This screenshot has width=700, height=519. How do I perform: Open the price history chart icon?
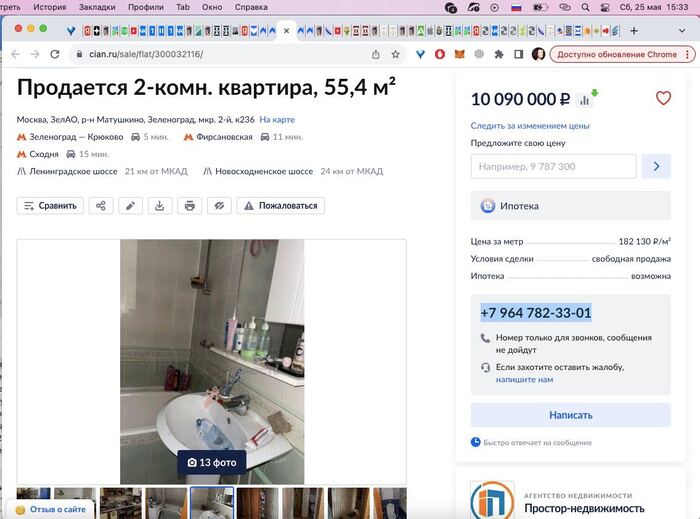point(585,99)
